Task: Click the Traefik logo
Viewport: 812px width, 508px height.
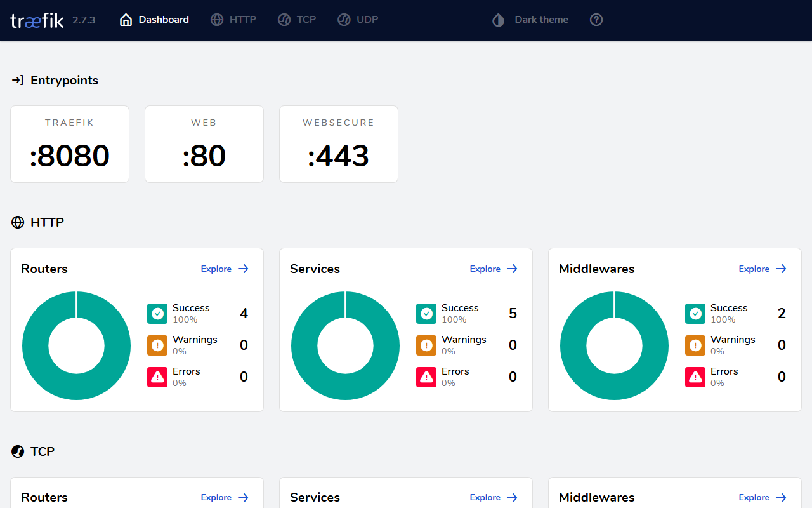Action: [37, 20]
